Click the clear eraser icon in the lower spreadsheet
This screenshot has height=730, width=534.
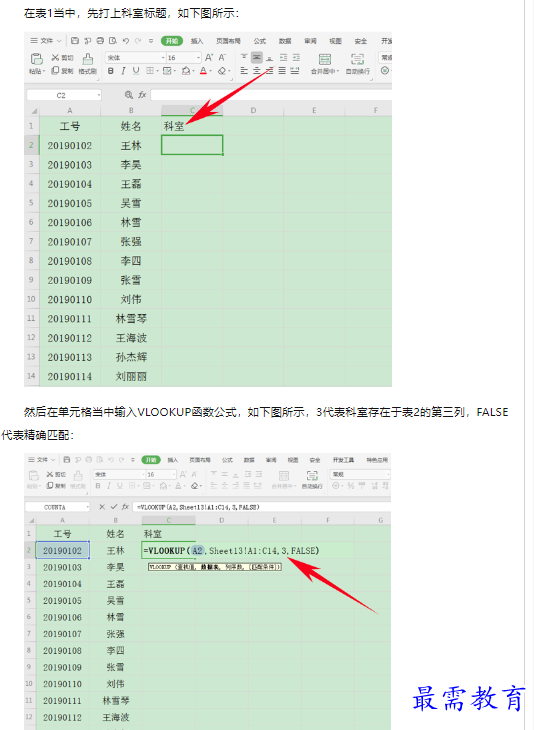(195, 486)
